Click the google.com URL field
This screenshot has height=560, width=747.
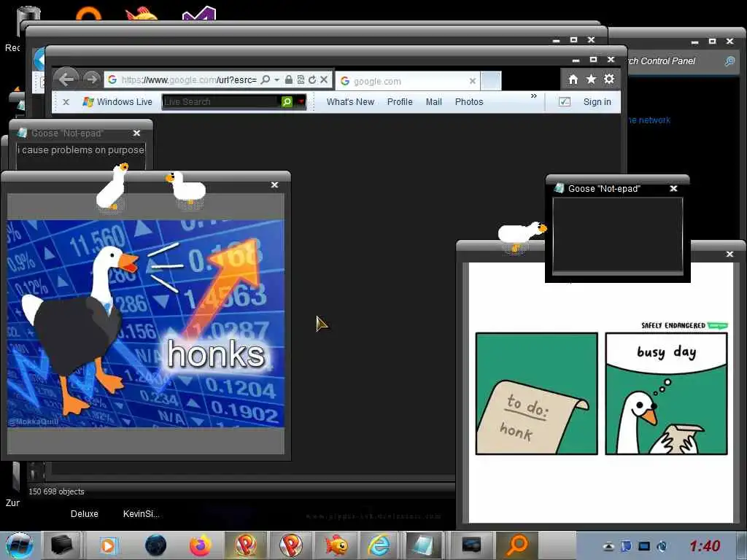pos(188,79)
